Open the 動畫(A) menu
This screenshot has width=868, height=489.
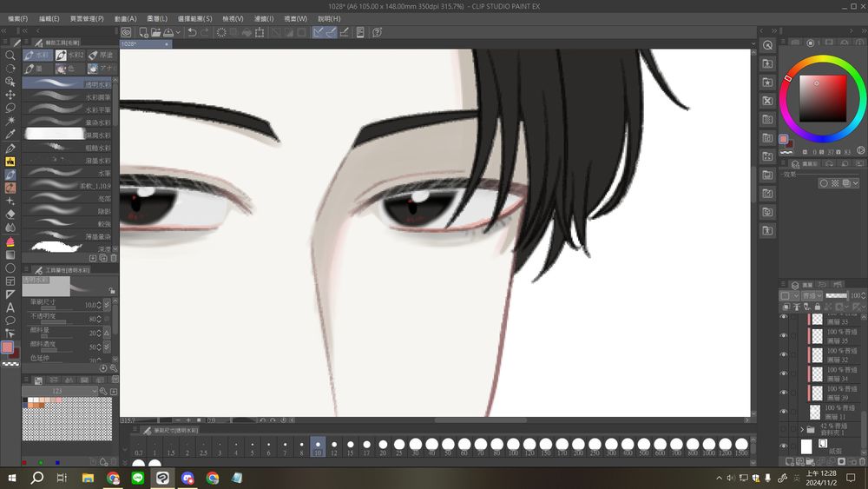[x=125, y=18]
